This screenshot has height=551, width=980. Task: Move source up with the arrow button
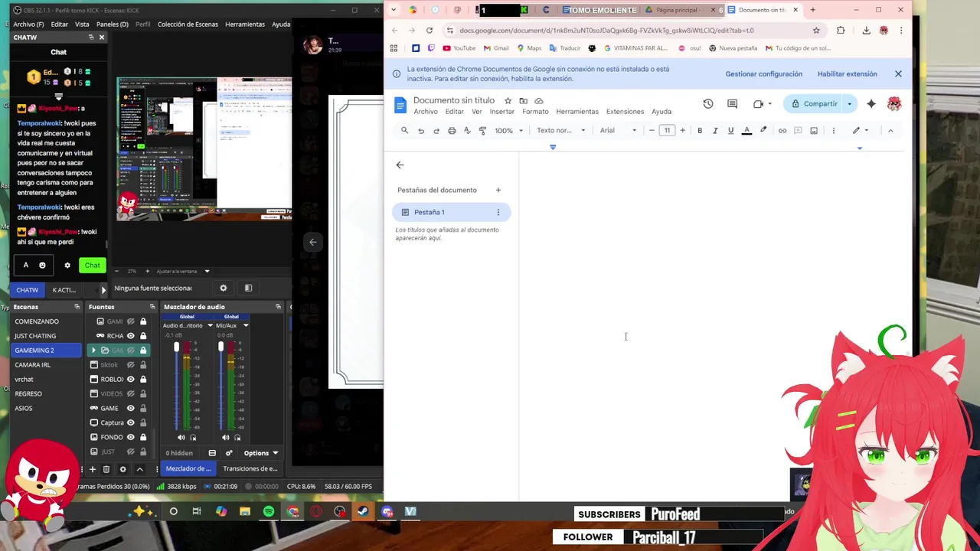(x=139, y=469)
